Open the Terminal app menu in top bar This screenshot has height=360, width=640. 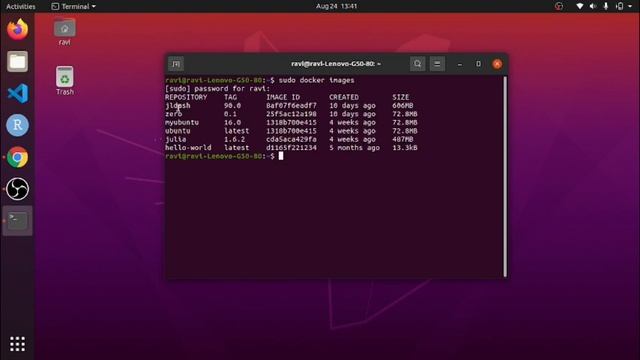73,6
